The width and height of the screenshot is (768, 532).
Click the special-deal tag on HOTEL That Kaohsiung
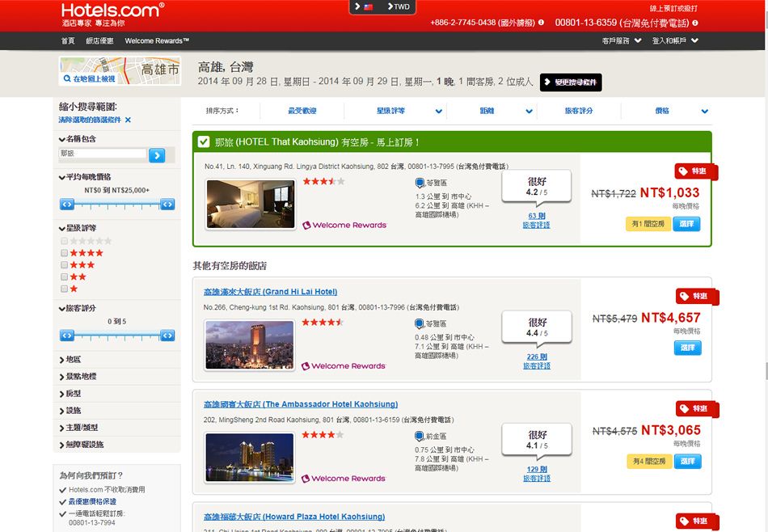(x=695, y=171)
